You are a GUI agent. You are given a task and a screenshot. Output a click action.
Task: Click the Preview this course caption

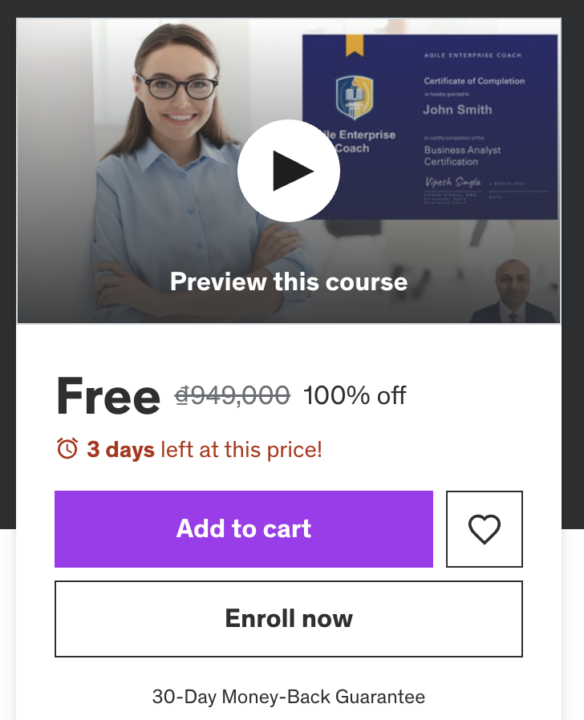click(289, 281)
